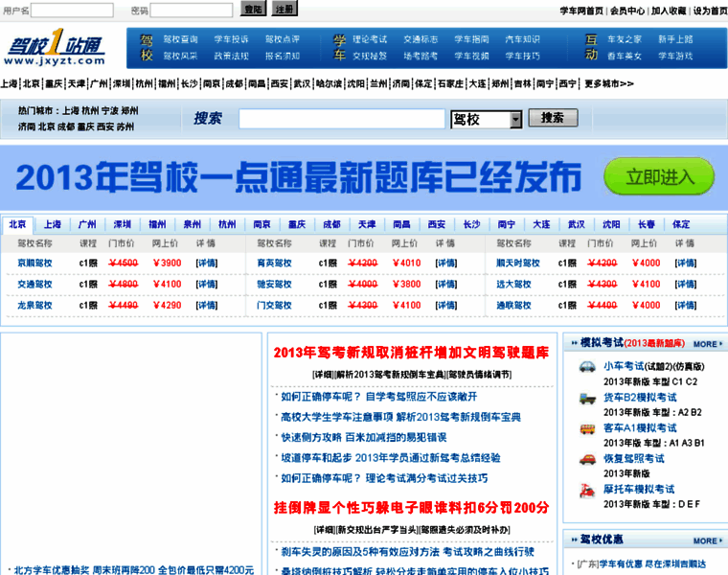Screen dimensions: 728x575
Task: Open 学车投诉 in the navigation bar
Action: tap(231, 39)
